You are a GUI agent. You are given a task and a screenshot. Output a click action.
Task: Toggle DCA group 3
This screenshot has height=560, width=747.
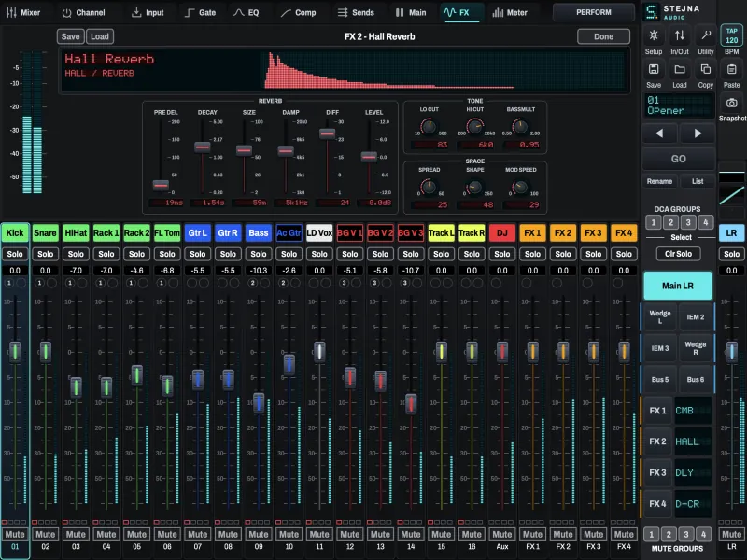[688, 222]
